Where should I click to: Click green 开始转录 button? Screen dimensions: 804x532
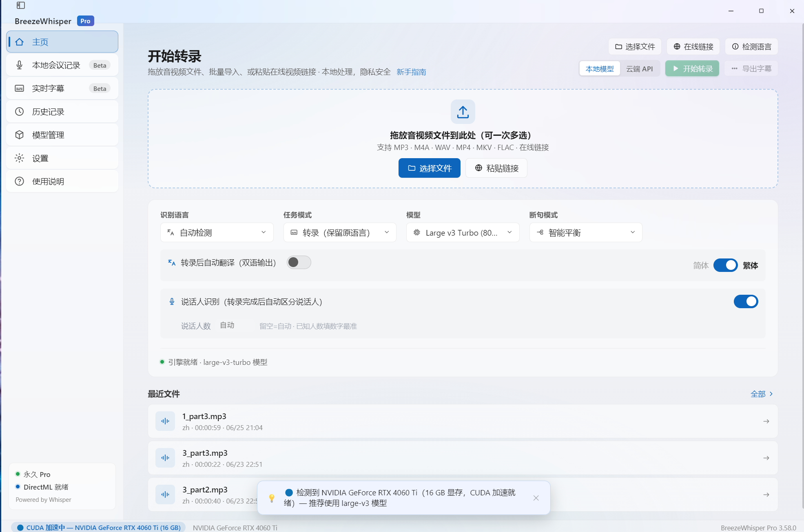coord(692,68)
